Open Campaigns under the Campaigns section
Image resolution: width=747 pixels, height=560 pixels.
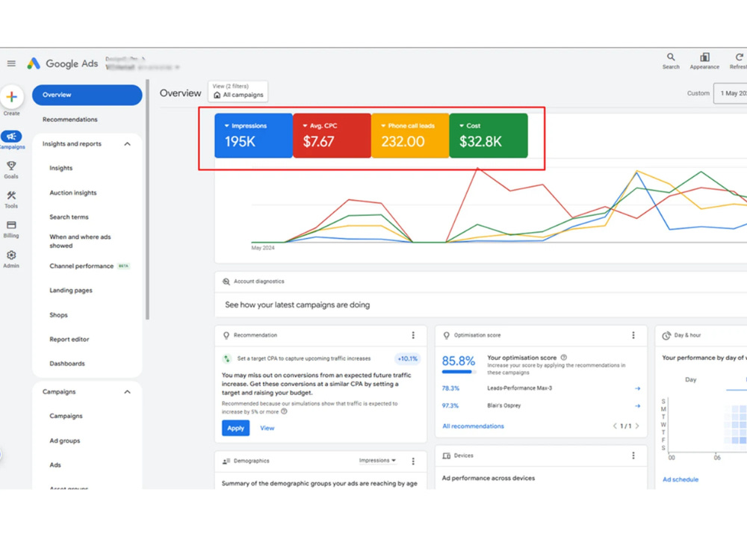coord(66,416)
